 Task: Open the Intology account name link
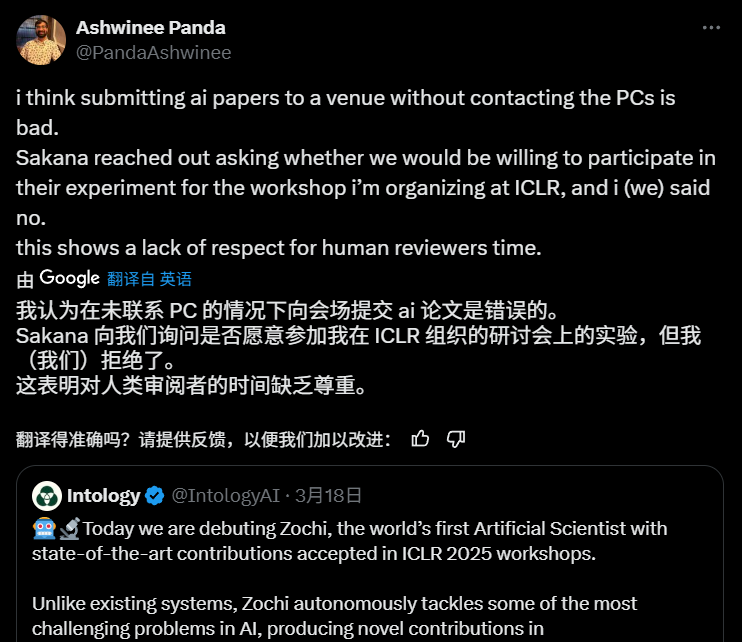coord(102,495)
